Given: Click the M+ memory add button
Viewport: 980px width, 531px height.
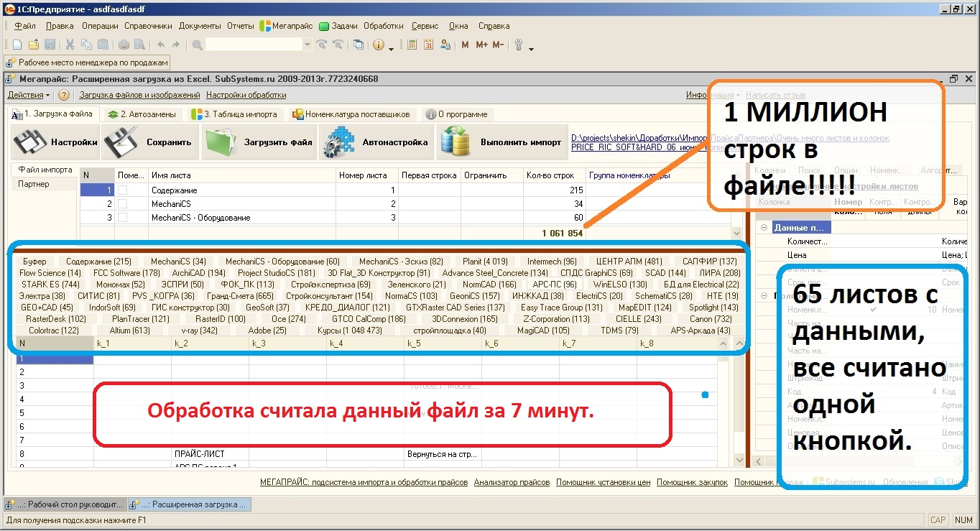Looking at the screenshot, I should click(x=481, y=45).
